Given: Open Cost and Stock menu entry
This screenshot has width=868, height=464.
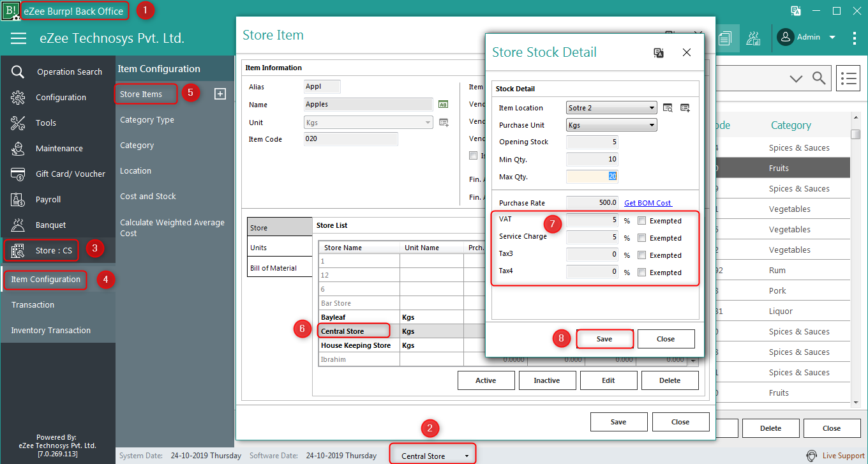Looking at the screenshot, I should (x=147, y=196).
